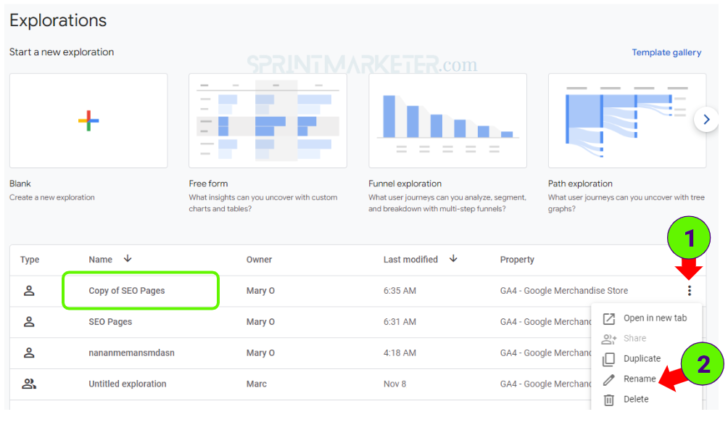Click the colorful plus Blank exploration icon
Viewport: 728px width, 425px height.
pyautogui.click(x=88, y=120)
